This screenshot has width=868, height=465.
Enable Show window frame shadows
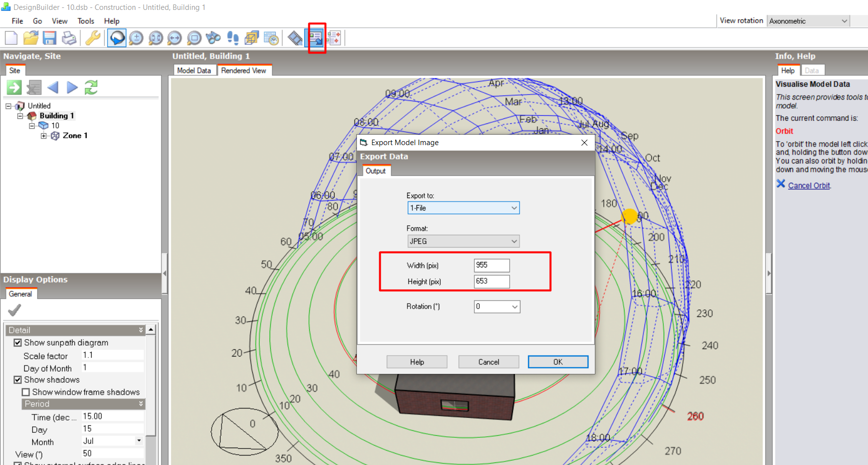tap(26, 392)
